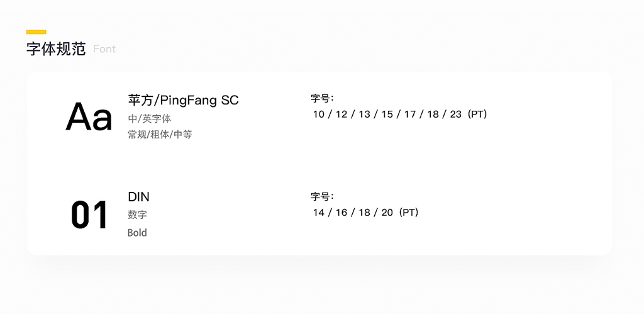Click the 字体规范 heading
The width and height of the screenshot is (644, 314).
click(56, 49)
